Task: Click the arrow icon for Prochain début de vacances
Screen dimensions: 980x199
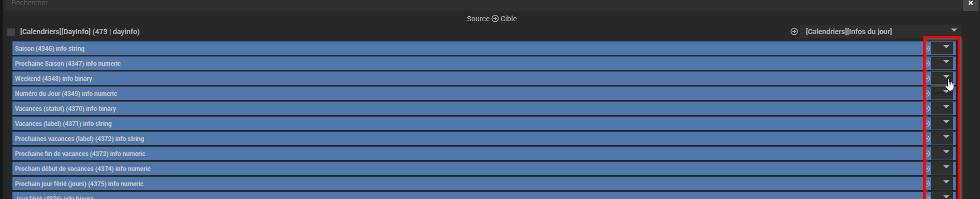Action: click(x=927, y=168)
